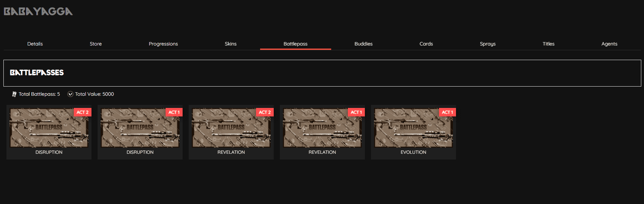This screenshot has height=204, width=644.
Task: Click the Evolution battlepass name label
Action: click(x=413, y=152)
